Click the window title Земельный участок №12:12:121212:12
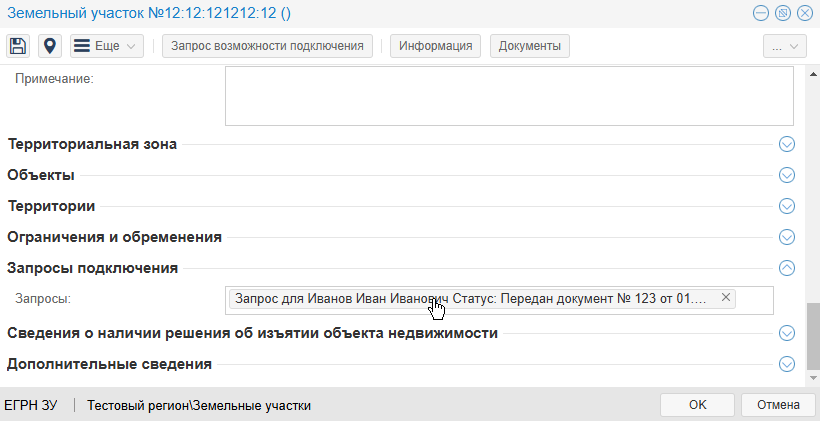The image size is (820, 421). pyautogui.click(x=149, y=14)
